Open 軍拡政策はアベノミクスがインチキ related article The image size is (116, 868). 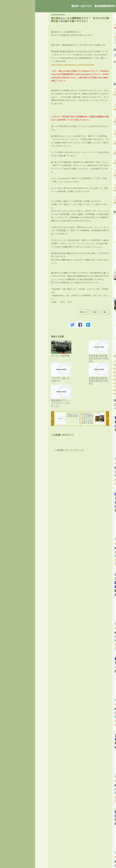(x=60, y=403)
